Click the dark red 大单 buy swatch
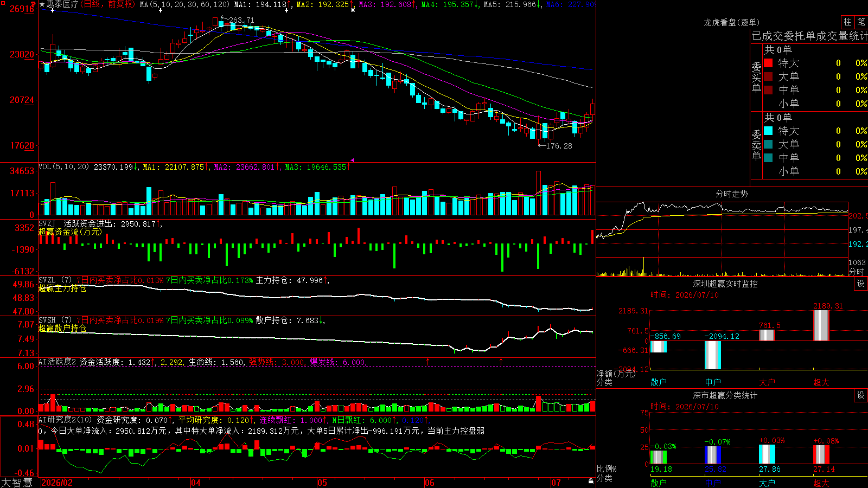The image size is (868, 488). point(768,76)
